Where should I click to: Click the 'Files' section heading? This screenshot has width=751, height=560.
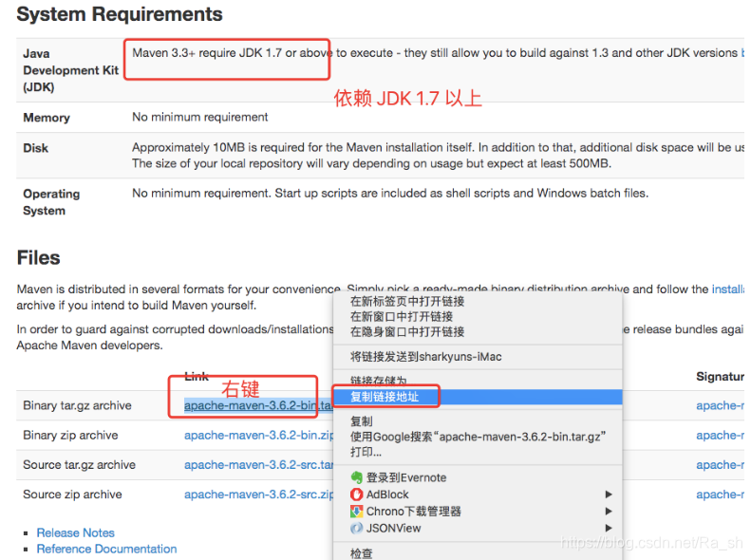pos(38,257)
